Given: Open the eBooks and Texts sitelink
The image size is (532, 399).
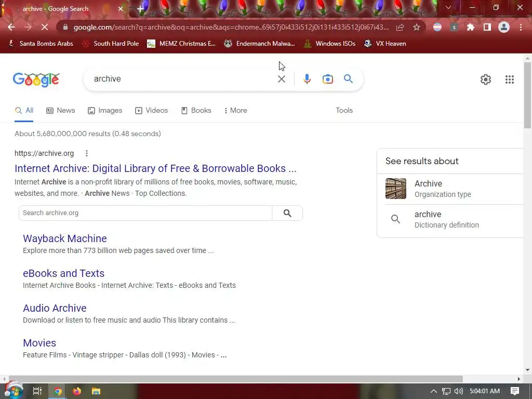Looking at the screenshot, I should click(63, 273).
